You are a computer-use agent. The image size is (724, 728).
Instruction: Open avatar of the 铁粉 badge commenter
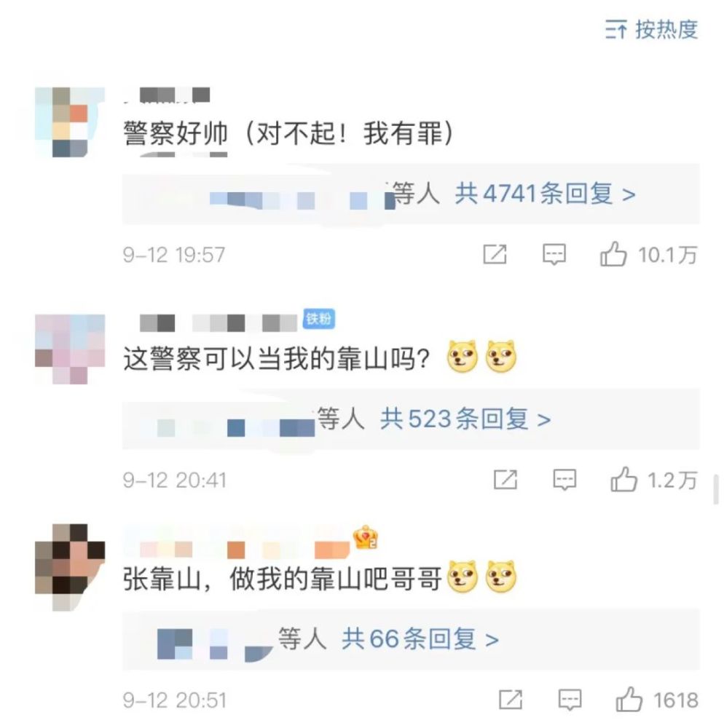pyautogui.click(x=70, y=349)
